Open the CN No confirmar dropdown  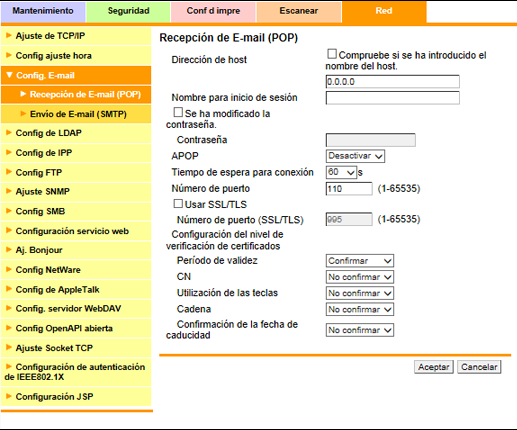360,277
